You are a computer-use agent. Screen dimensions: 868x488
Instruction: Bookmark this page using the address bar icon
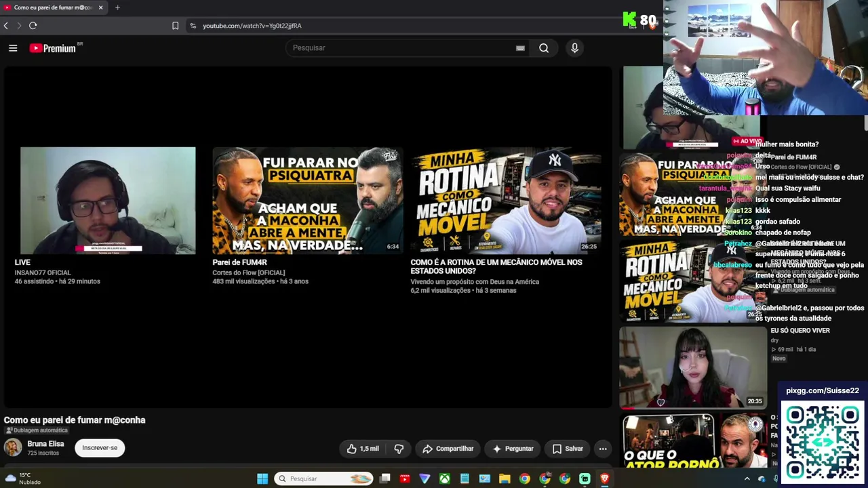click(x=175, y=26)
